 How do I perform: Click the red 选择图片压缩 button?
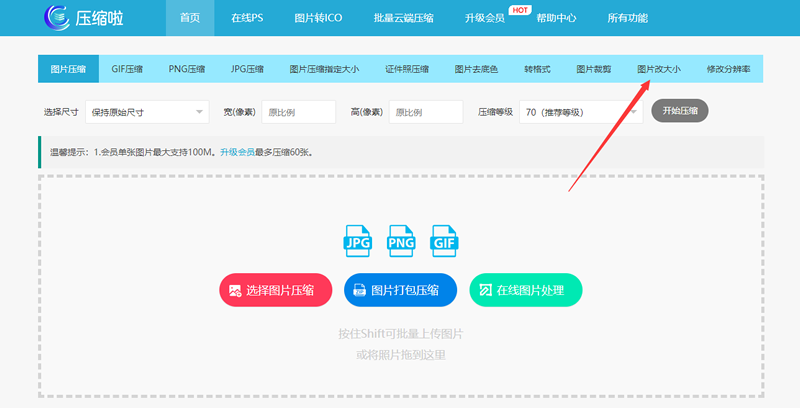(276, 290)
